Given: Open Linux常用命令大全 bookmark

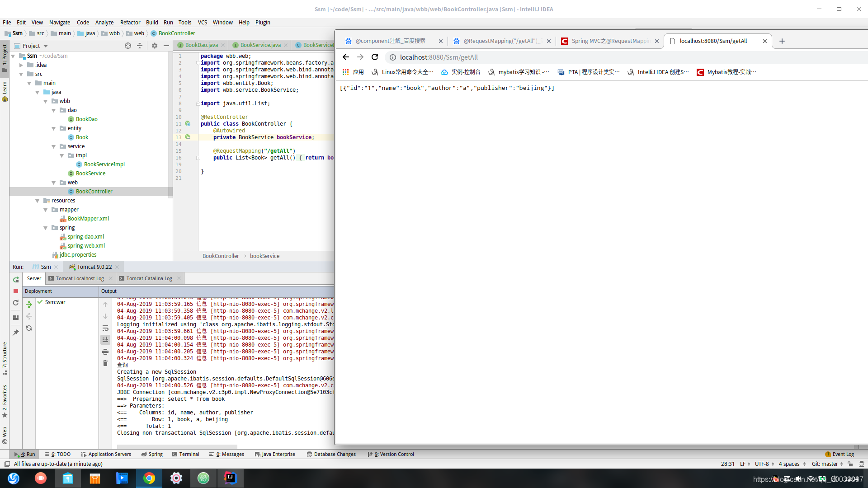Looking at the screenshot, I should coord(402,72).
